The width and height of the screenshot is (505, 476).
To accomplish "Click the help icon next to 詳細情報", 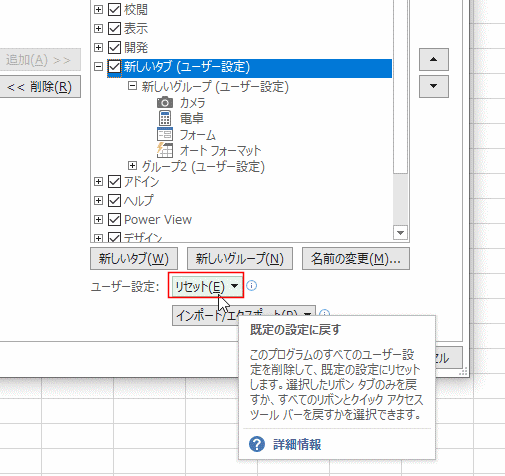I will pyautogui.click(x=257, y=444).
